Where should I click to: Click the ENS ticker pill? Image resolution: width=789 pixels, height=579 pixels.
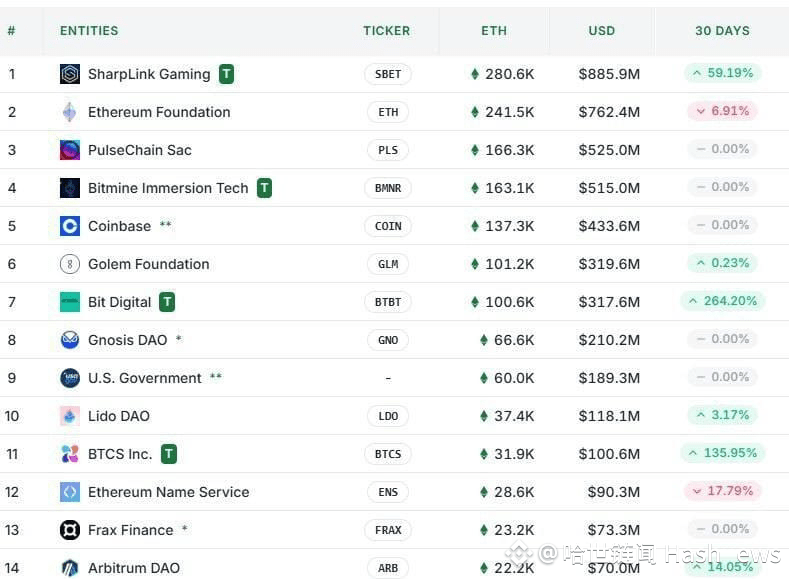point(388,492)
